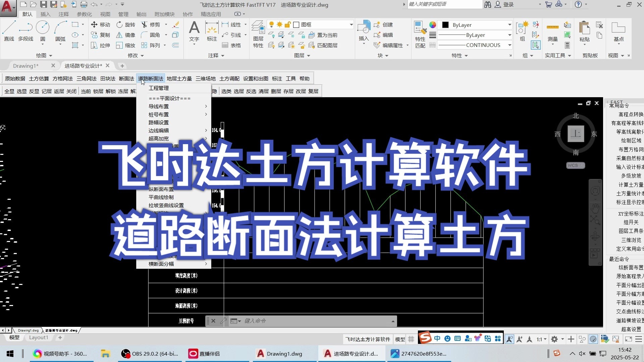
Task: Toggle grid display in status bar
Action: pyautogui.click(x=411, y=339)
